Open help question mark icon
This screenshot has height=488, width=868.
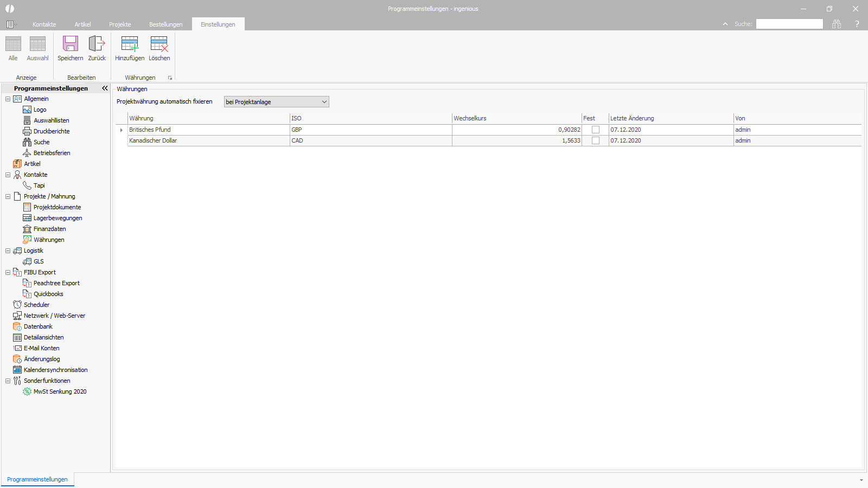click(857, 24)
